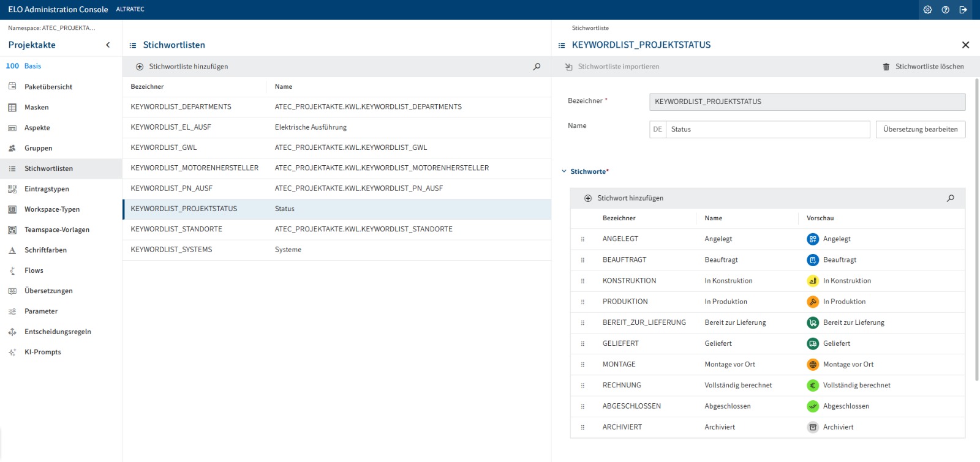Click the logout icon in top bar

[963, 10]
